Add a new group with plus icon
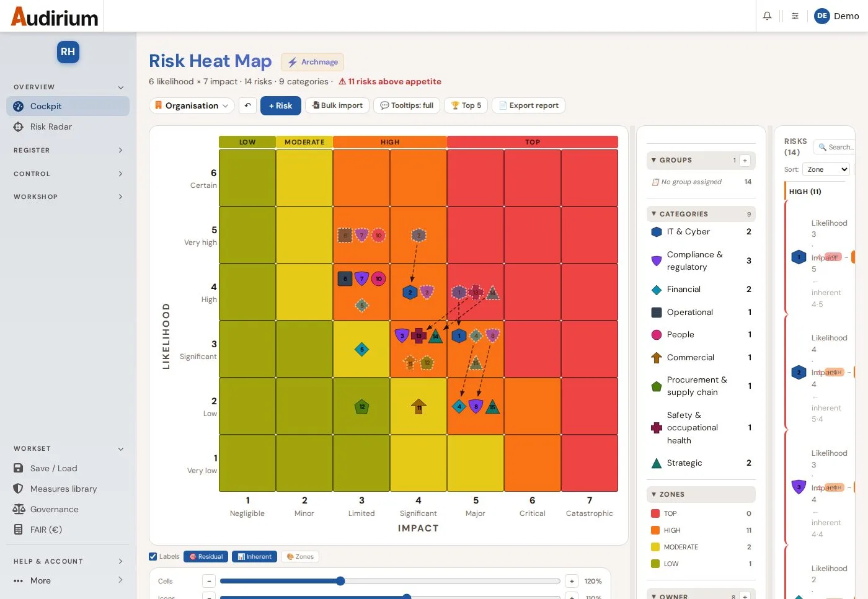This screenshot has width=868, height=599. 745,161
